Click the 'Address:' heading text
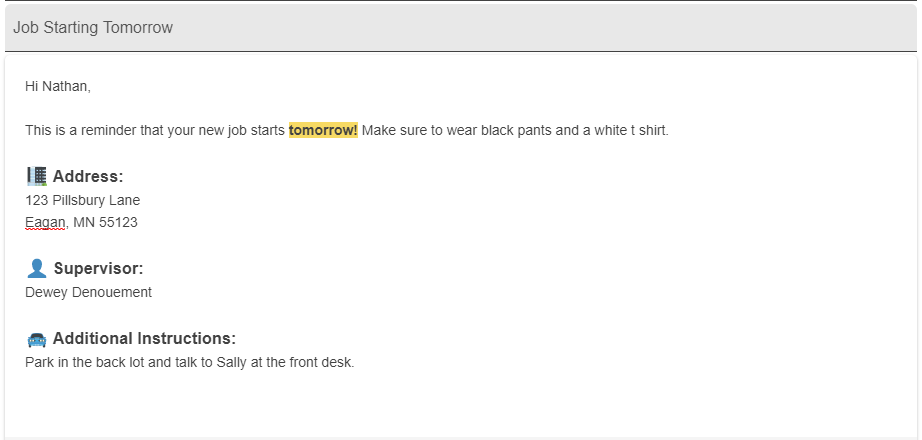The width and height of the screenshot is (922, 440). click(88, 177)
